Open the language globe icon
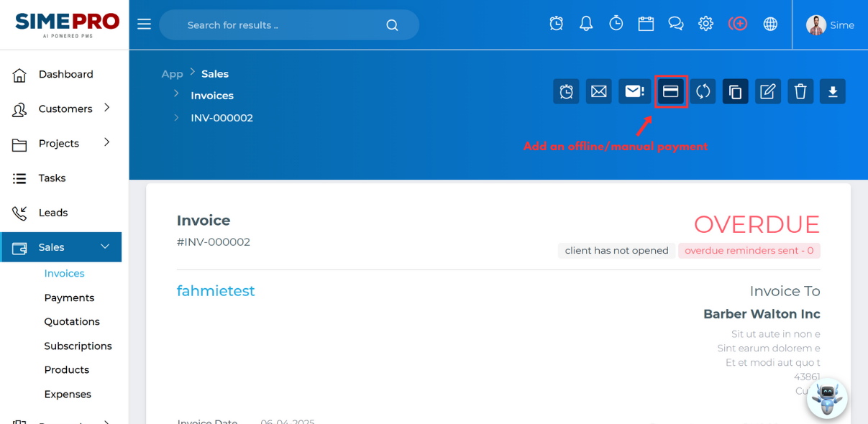The height and width of the screenshot is (424, 868). (770, 24)
